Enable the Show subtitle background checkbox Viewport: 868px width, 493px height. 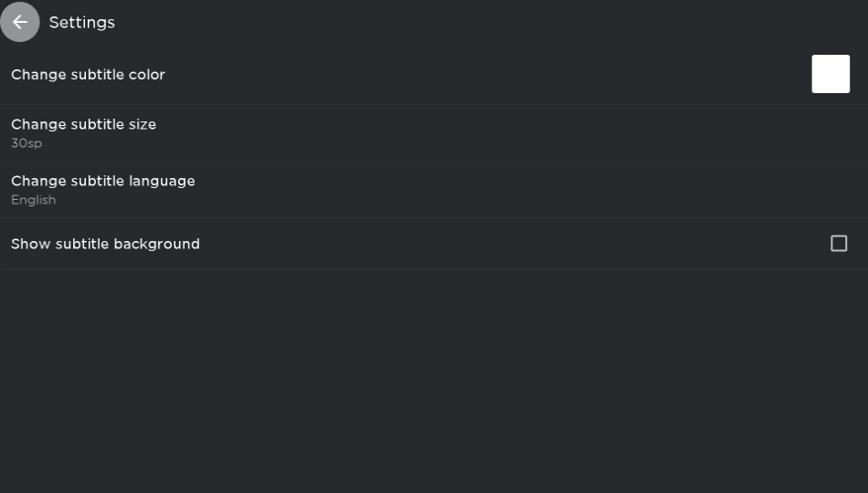point(839,244)
